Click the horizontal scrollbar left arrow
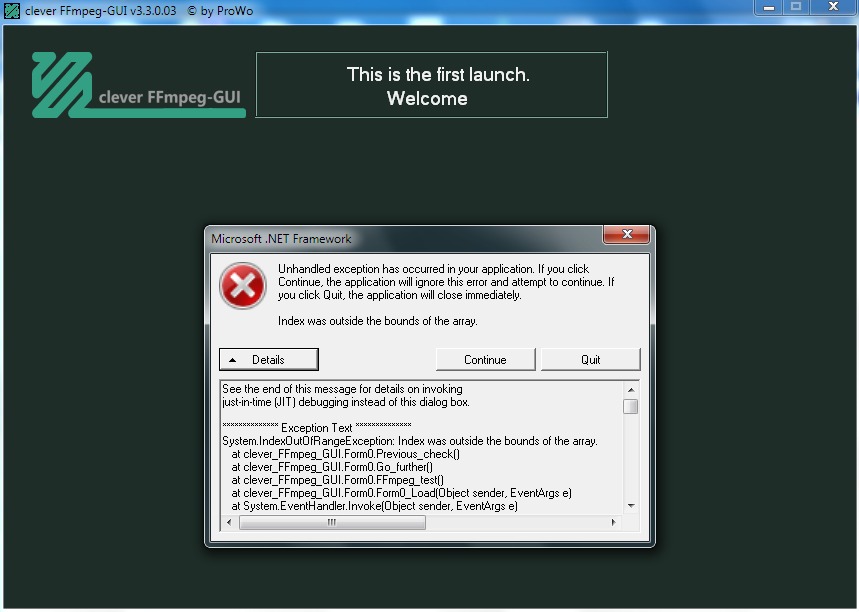Screen dimensions: 859x612 tap(229, 523)
